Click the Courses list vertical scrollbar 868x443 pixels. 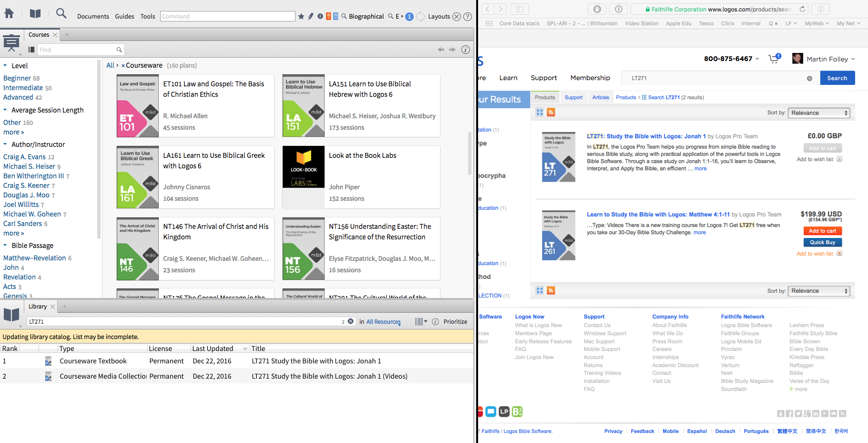point(470,154)
